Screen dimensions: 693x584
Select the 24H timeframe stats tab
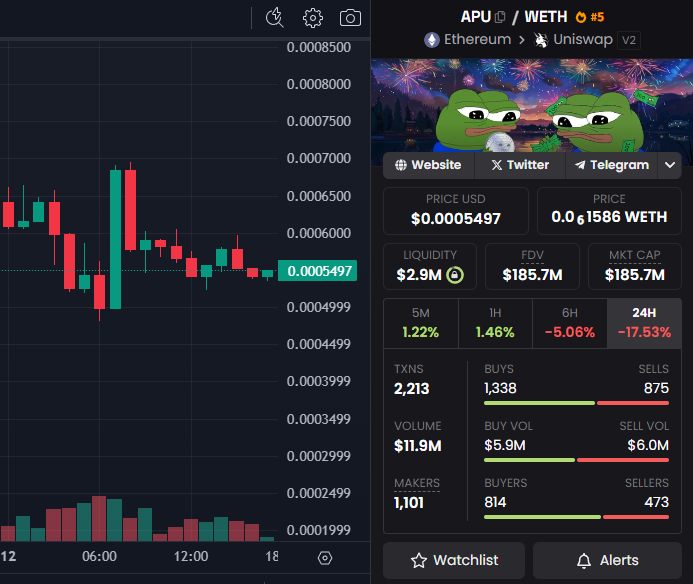pos(644,323)
